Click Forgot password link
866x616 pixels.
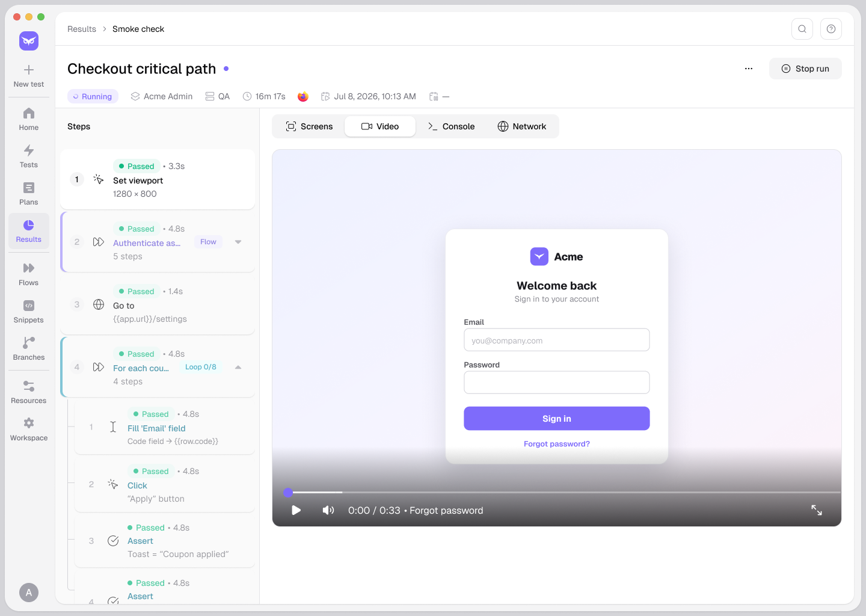(557, 444)
